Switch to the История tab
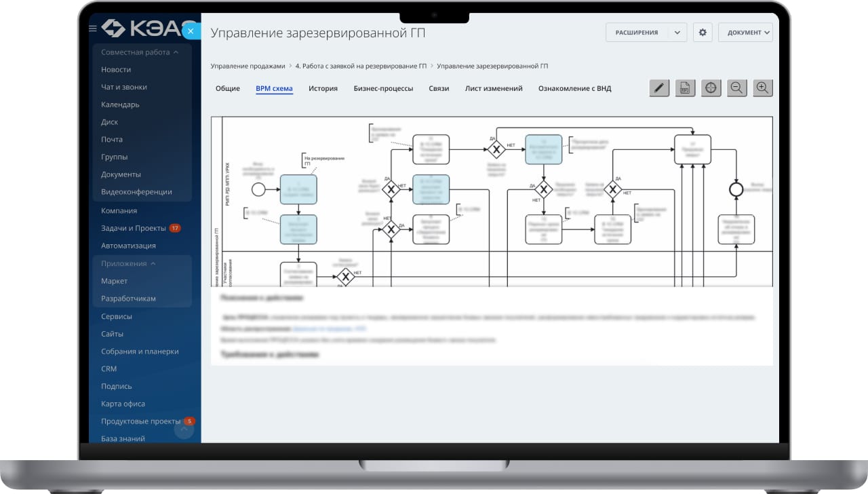This screenshot has height=494, width=868. (323, 88)
